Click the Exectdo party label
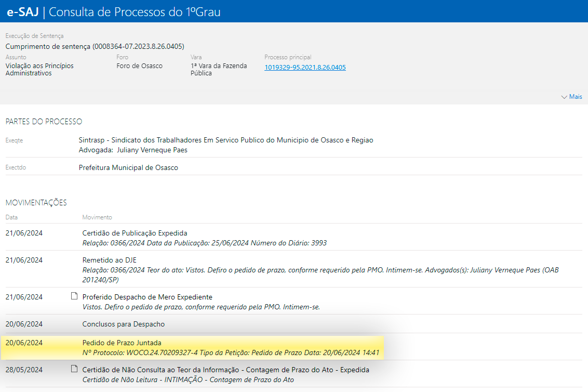 pyautogui.click(x=16, y=167)
